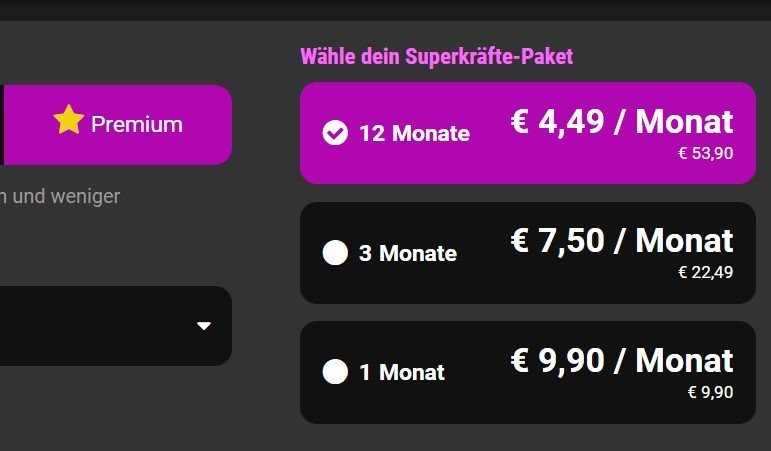
Task: Click the yellow star icon
Action: (68, 121)
